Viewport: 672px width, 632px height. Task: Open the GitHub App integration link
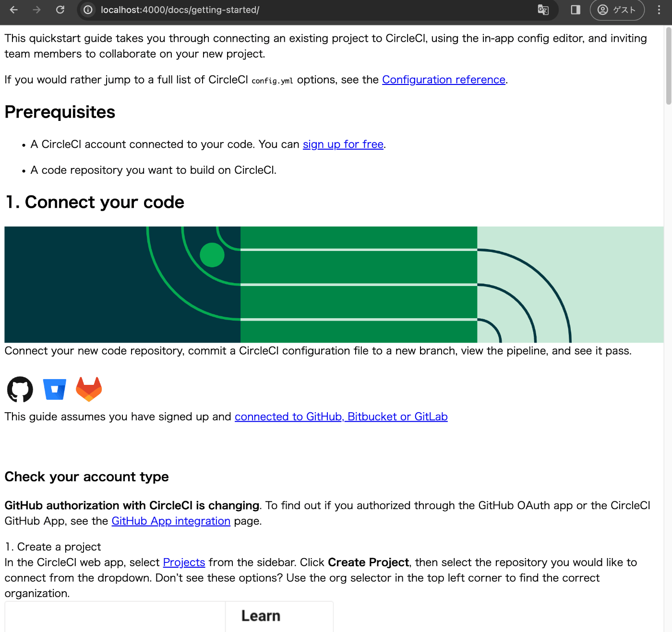[171, 521]
